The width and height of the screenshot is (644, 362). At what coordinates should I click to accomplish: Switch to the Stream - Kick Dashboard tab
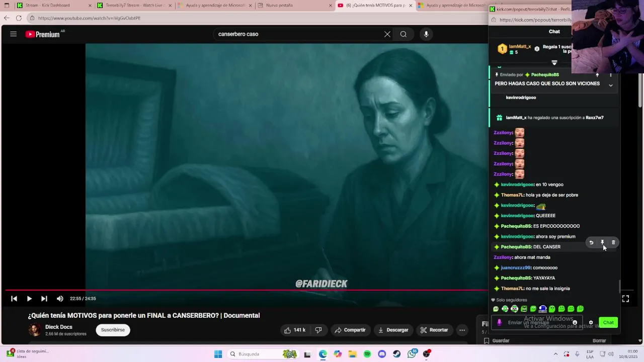pos(54,6)
